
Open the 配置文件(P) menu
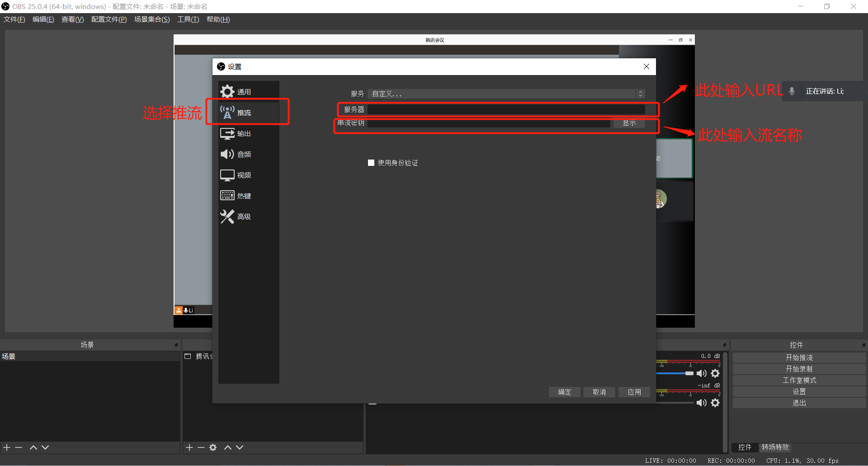109,19
